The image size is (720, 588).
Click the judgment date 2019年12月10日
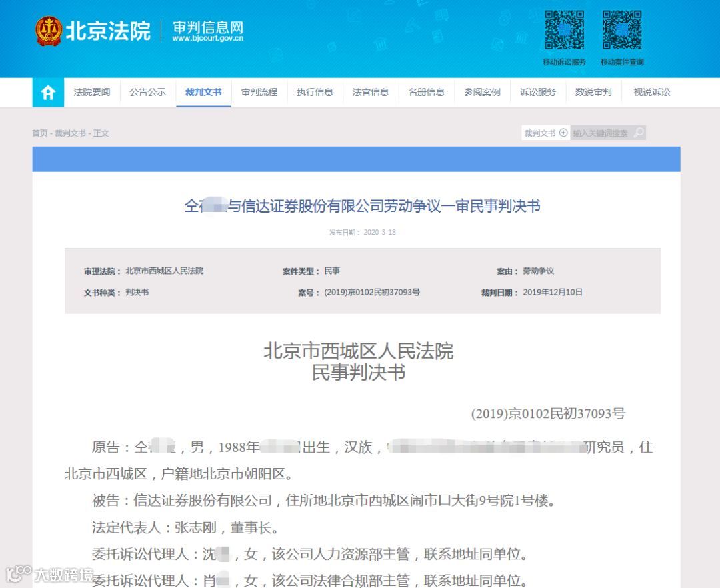coord(553,293)
